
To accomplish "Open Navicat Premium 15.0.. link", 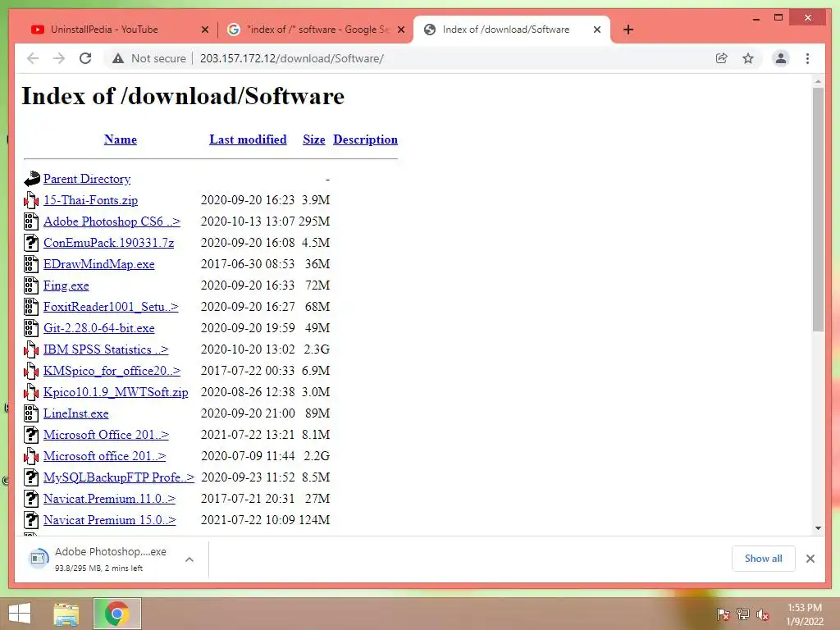I will [109, 520].
